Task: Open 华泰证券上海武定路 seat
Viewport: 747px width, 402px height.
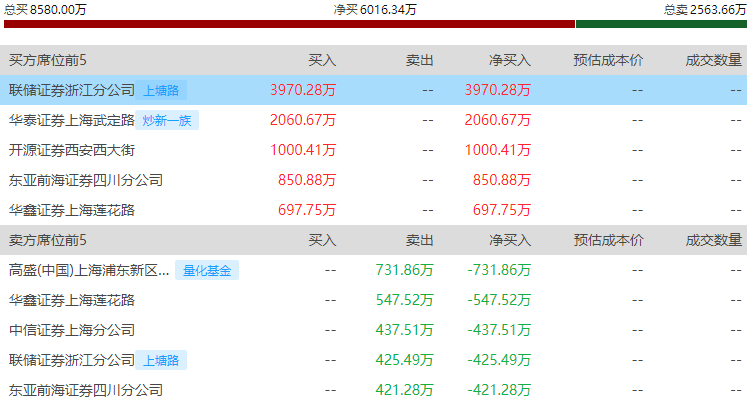Action: coord(72,120)
